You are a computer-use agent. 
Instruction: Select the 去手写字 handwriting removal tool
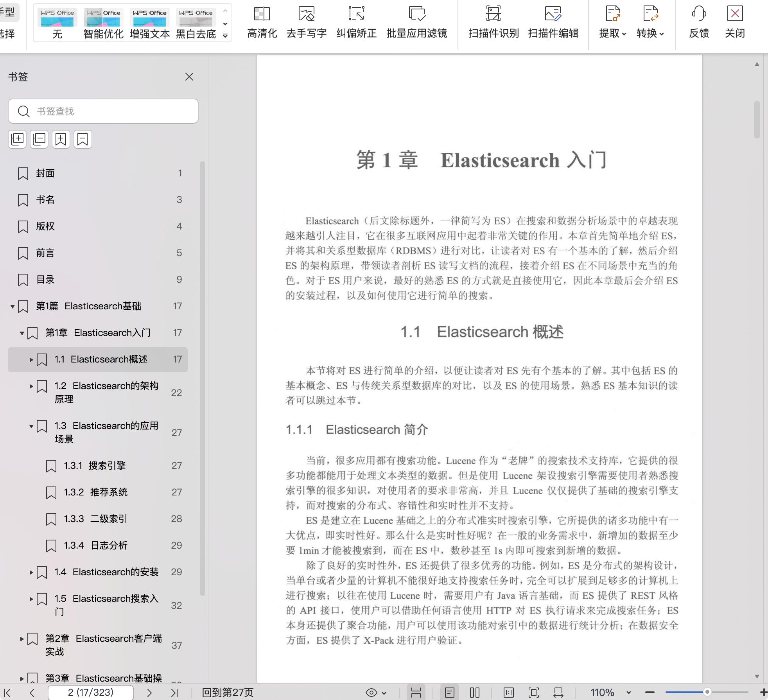point(307,23)
